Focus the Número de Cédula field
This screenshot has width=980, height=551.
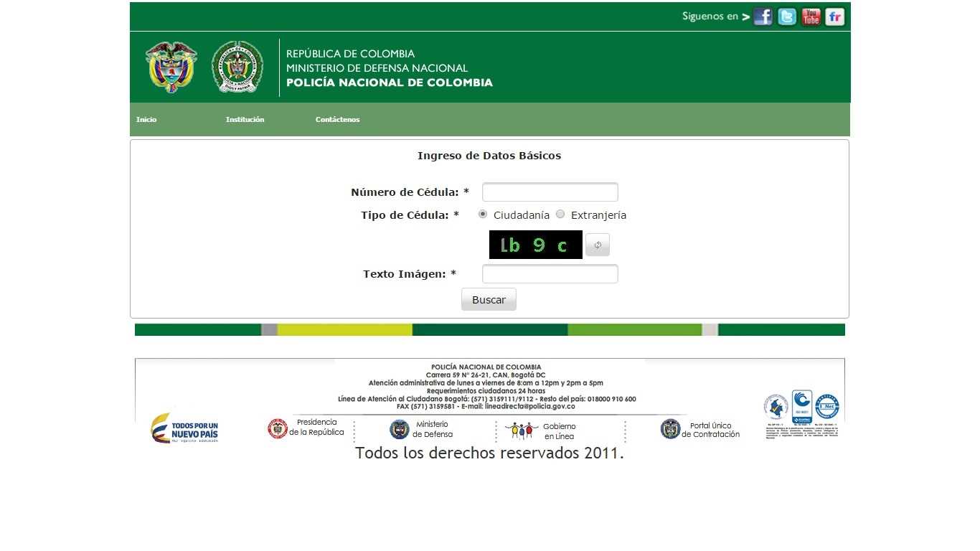pyautogui.click(x=550, y=192)
